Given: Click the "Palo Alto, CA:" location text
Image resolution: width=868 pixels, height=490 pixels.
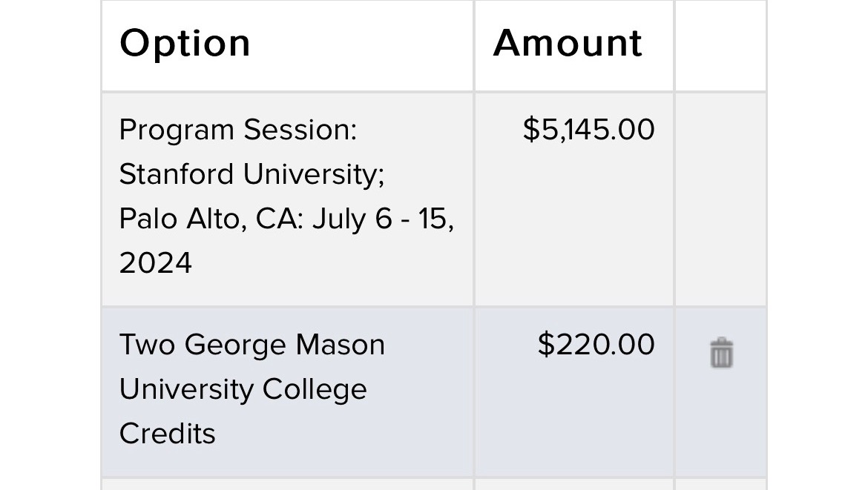Looking at the screenshot, I should point(211,219).
